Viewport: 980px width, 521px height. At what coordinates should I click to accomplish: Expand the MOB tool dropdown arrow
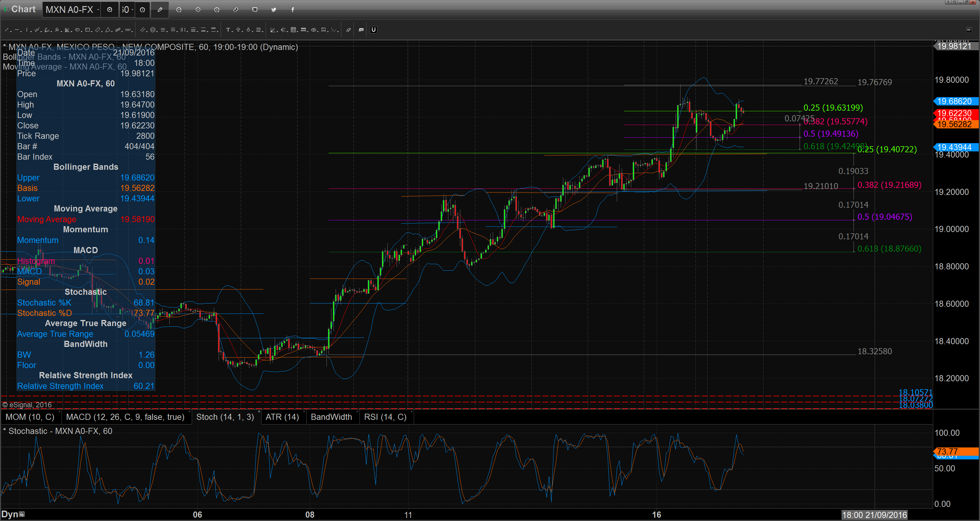[308, 32]
